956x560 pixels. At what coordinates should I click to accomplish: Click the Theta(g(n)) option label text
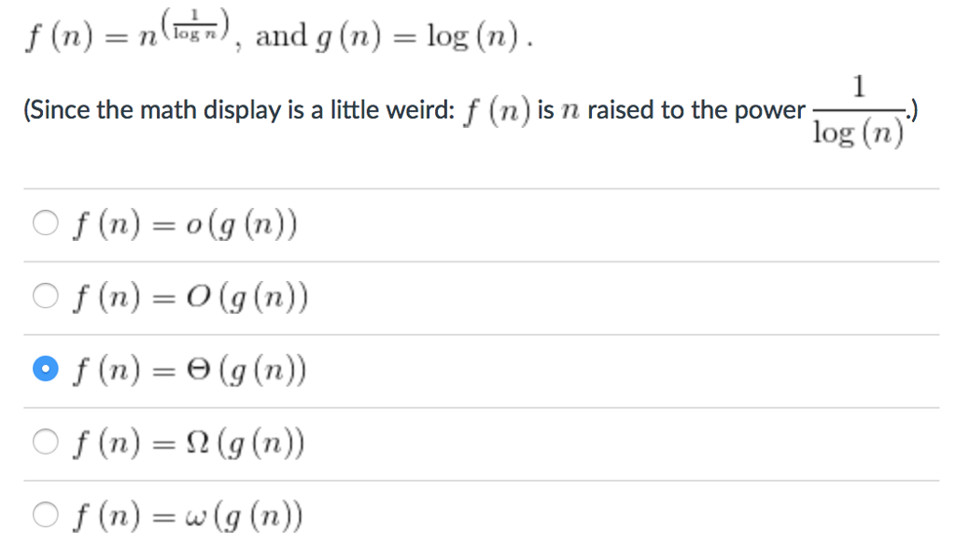189,369
